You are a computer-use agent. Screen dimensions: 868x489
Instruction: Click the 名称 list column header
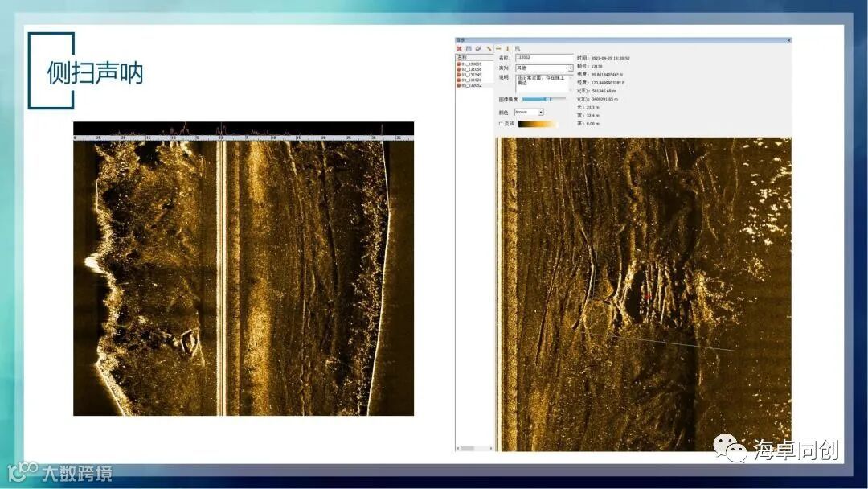(x=474, y=57)
